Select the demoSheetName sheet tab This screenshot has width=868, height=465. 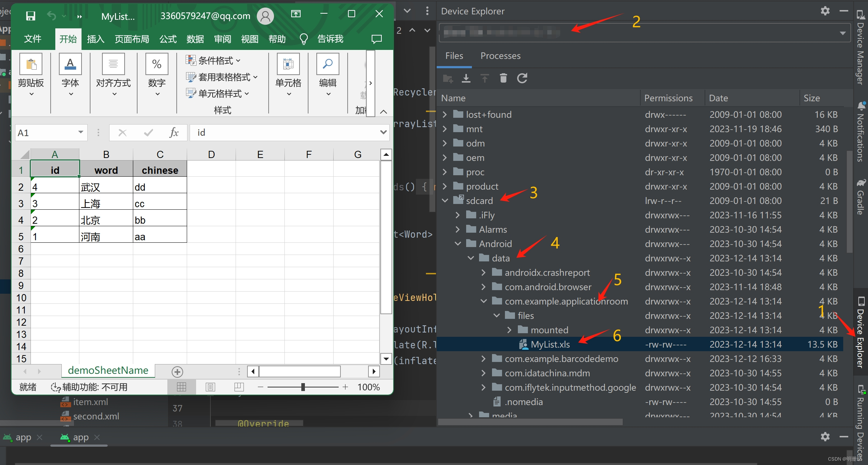108,370
